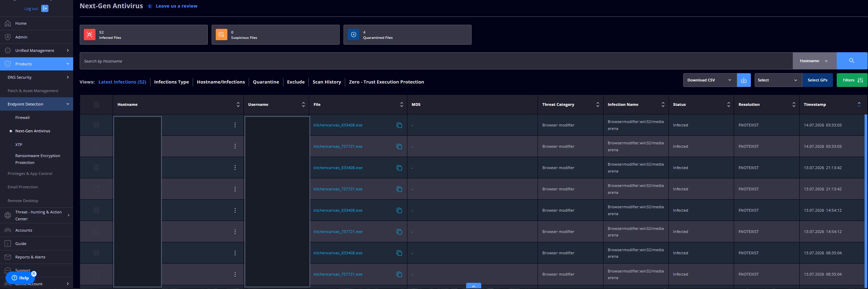
Task: Click the green Filters button
Action: point(852,80)
